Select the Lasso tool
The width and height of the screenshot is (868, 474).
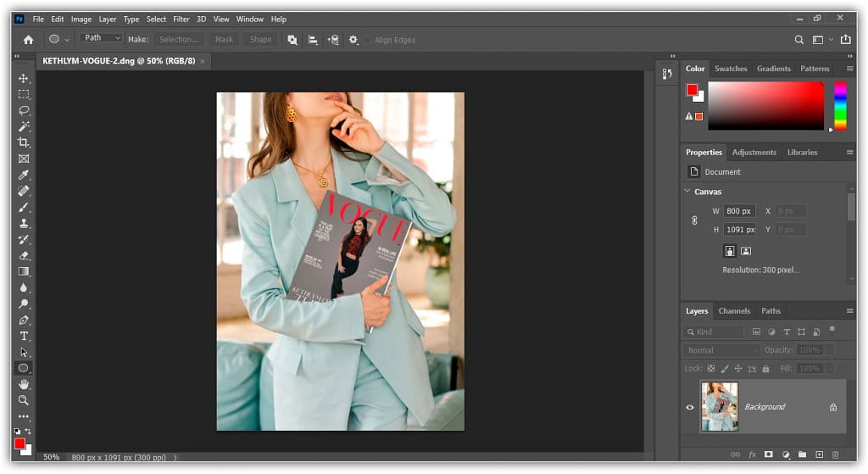point(23,110)
